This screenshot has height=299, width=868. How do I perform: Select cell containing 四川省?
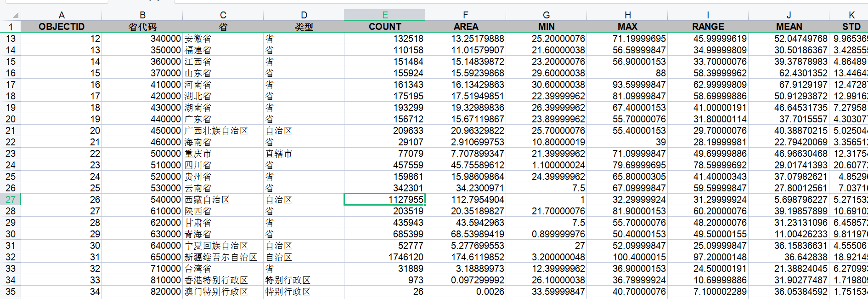223,165
